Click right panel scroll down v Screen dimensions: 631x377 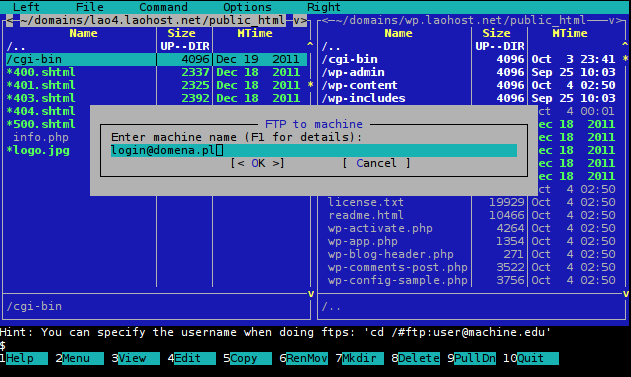pyautogui.click(x=625, y=294)
